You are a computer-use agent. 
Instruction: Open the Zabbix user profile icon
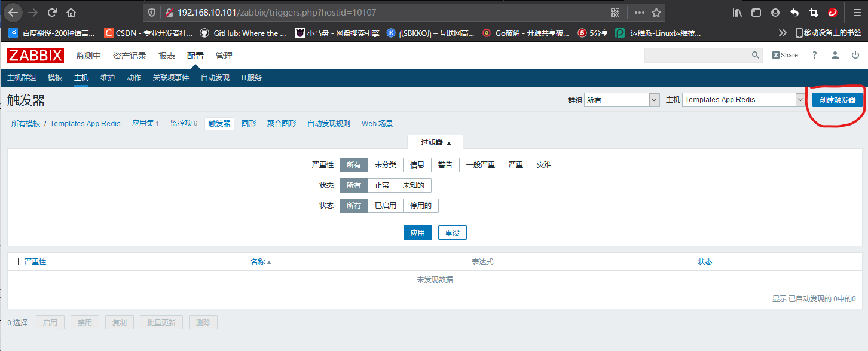click(x=835, y=55)
